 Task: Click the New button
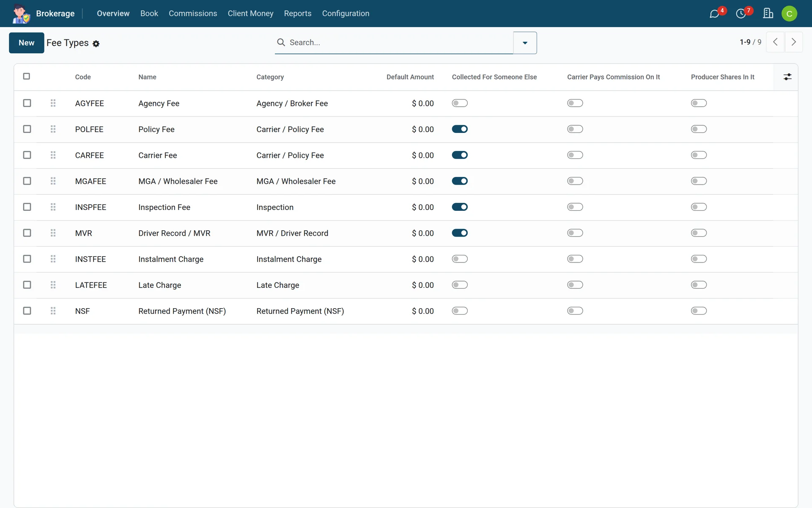[26, 43]
